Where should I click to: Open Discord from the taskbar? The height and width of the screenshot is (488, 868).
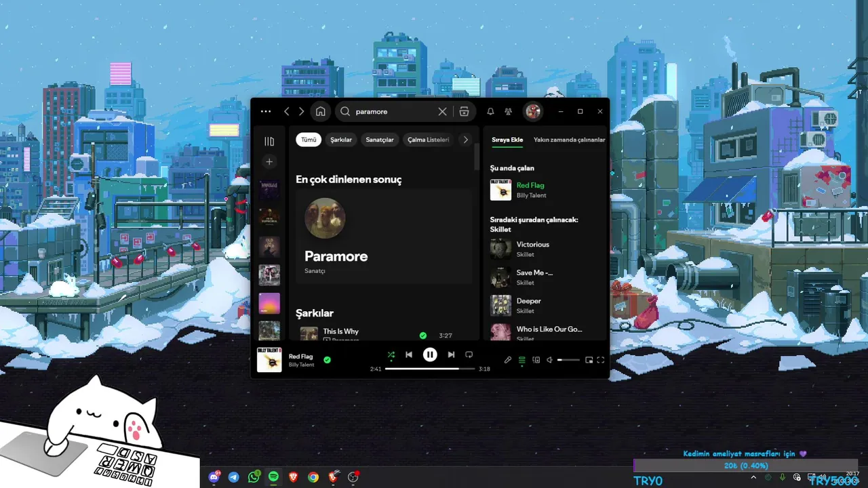pyautogui.click(x=214, y=477)
